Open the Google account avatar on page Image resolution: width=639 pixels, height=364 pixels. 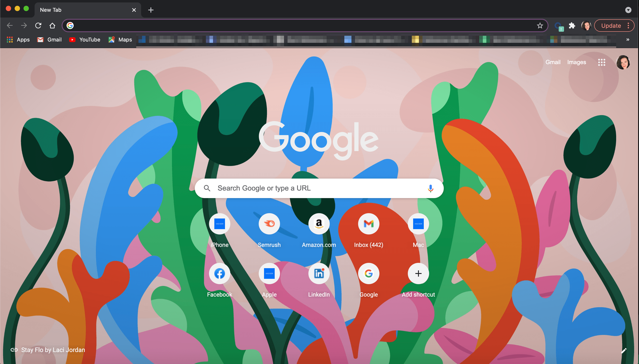(623, 62)
